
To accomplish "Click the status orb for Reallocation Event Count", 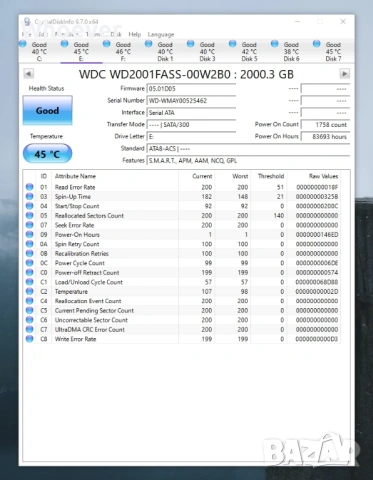I will (30, 301).
